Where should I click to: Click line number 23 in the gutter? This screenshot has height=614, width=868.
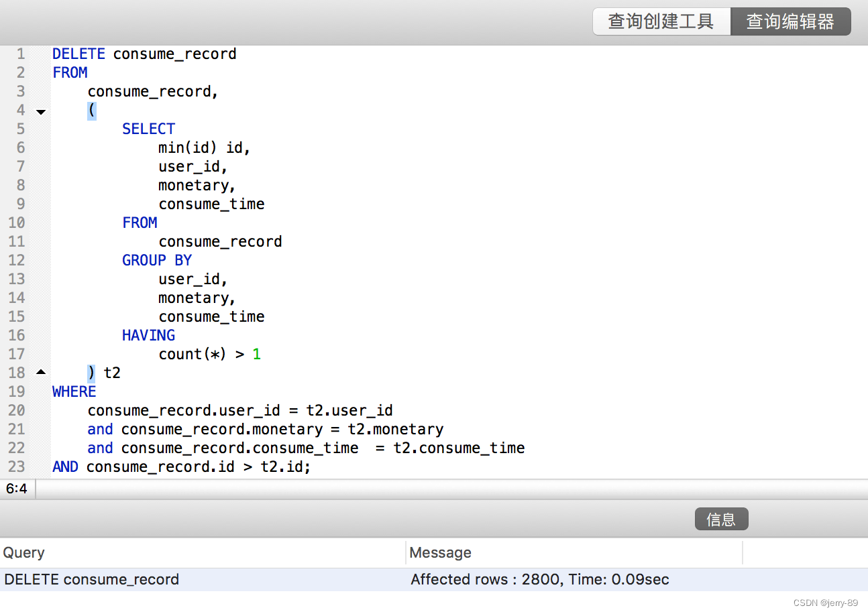point(17,467)
